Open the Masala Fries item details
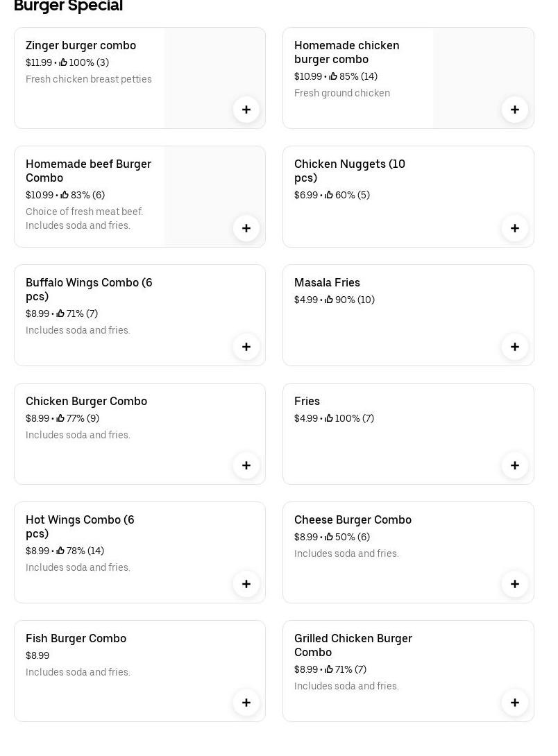The image size is (558, 756). (327, 283)
